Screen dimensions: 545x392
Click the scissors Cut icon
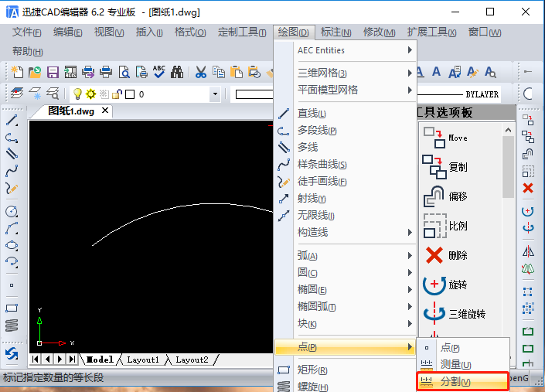coord(200,72)
